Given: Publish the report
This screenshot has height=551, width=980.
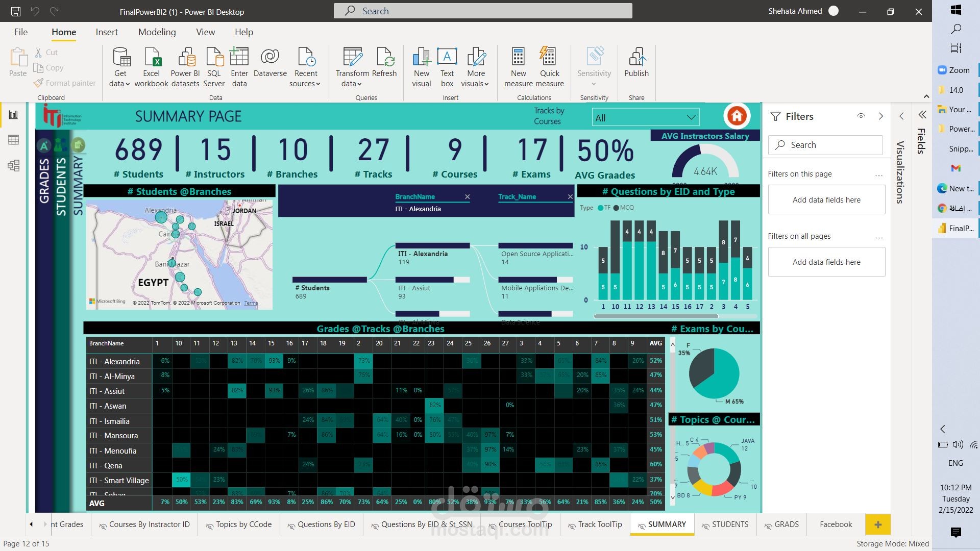Looking at the screenshot, I should (636, 62).
